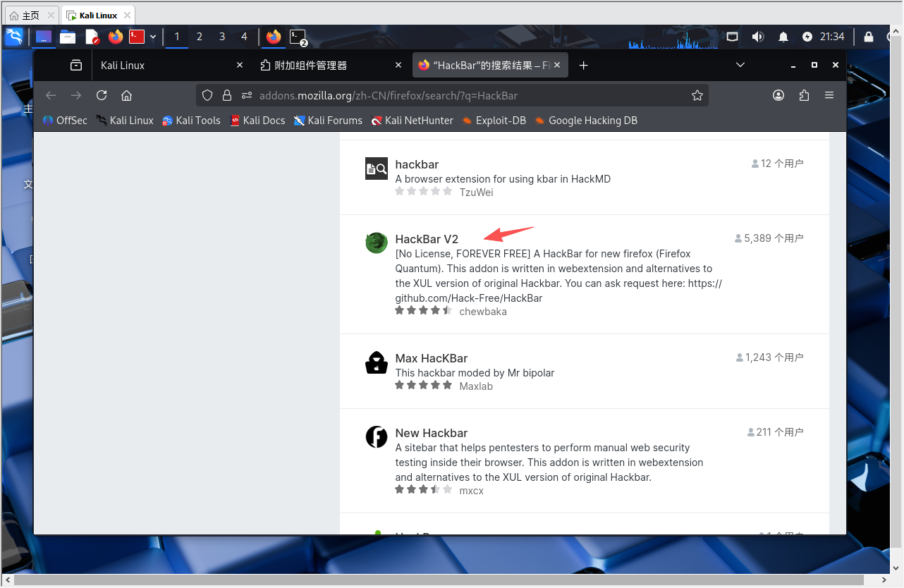Open Firefox View icon in tab bar
This screenshot has width=904, height=588.
[x=76, y=65]
